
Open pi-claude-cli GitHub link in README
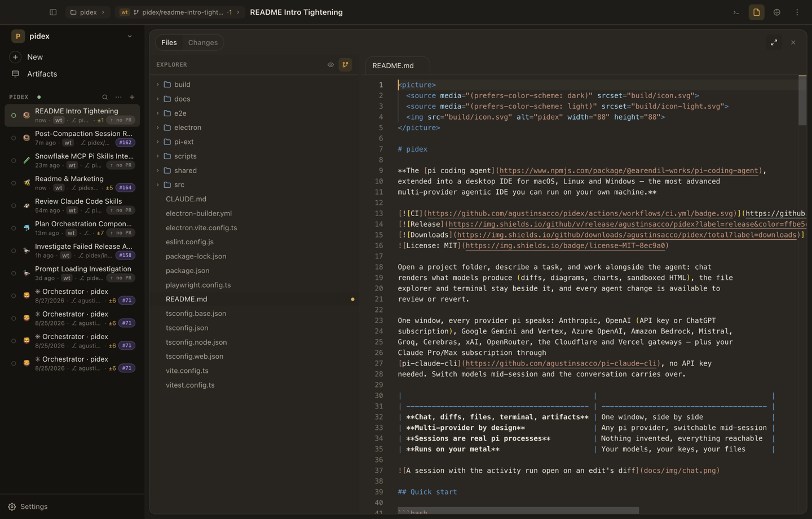[x=561, y=364]
